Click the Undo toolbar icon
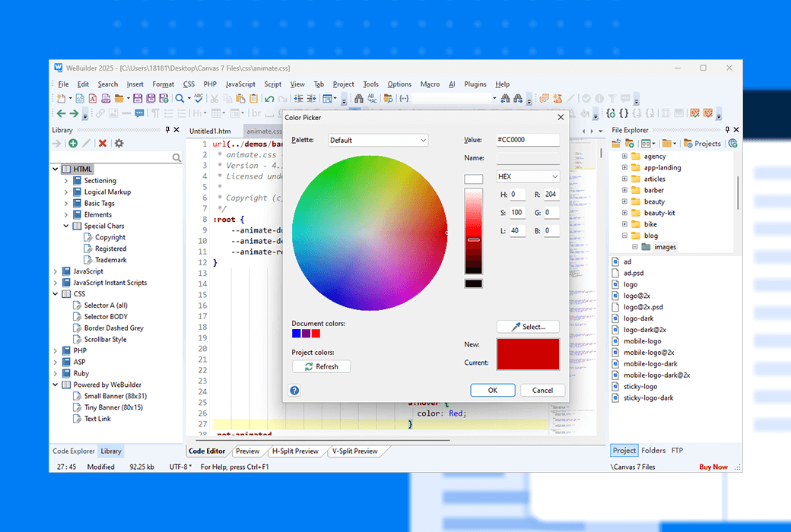The height and width of the screenshot is (532, 791). coord(269,99)
